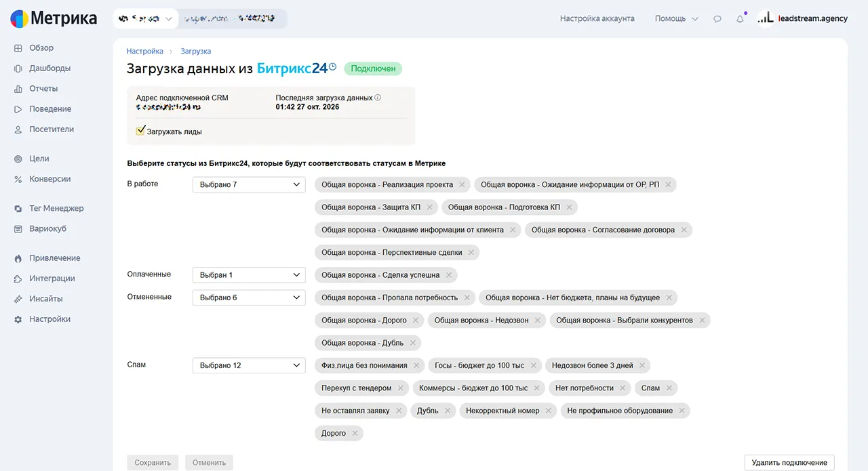
Task: Open 'Обзор' in the sidebar
Action: pyautogui.click(x=41, y=48)
